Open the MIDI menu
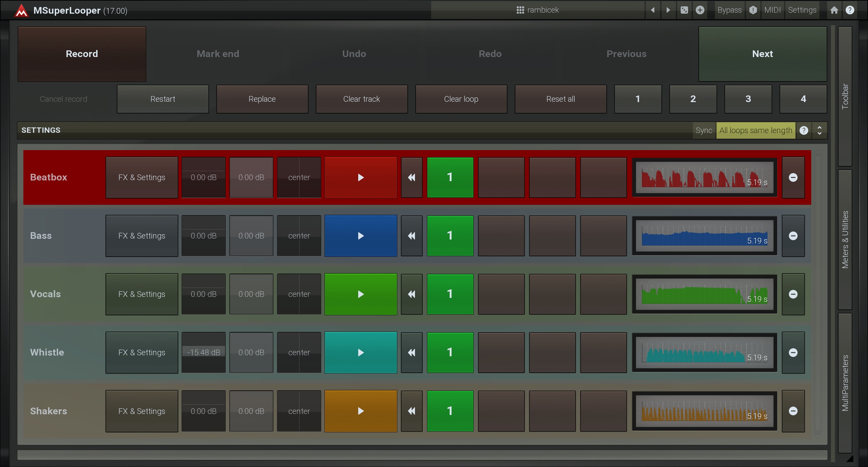The image size is (868, 467). (772, 10)
